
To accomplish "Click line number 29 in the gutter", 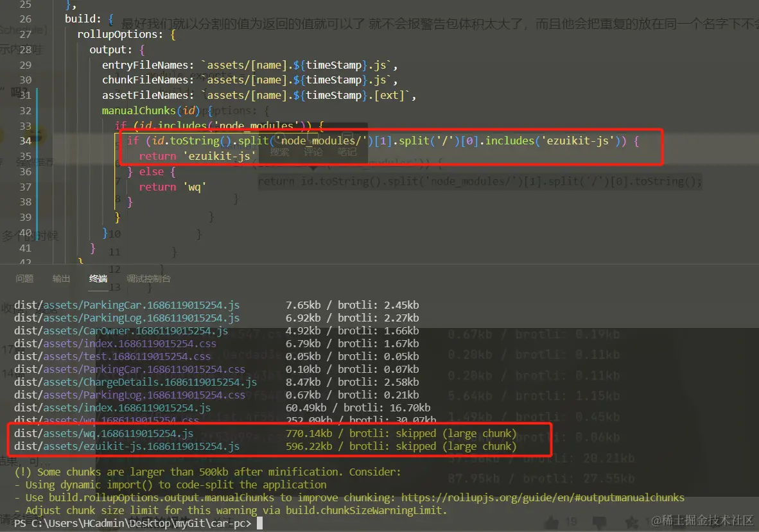I will (25, 65).
